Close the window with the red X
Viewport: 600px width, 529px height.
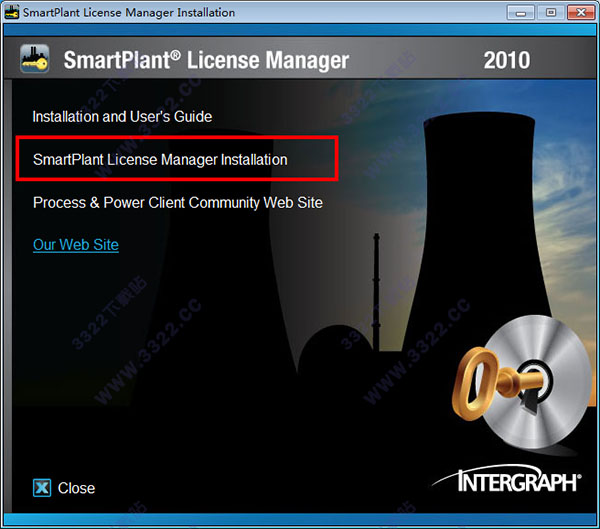[x=580, y=12]
